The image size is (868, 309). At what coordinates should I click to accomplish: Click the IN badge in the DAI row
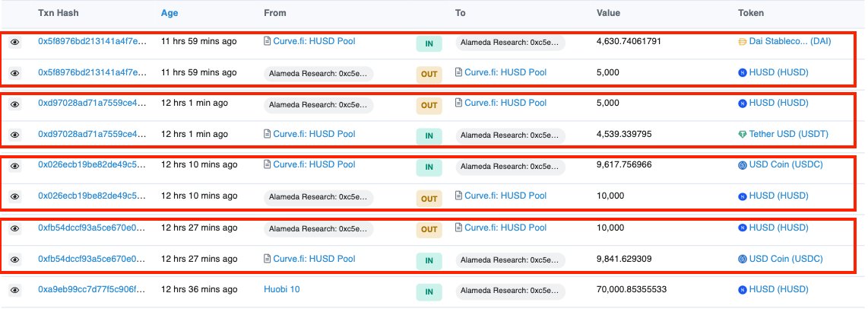tap(429, 43)
